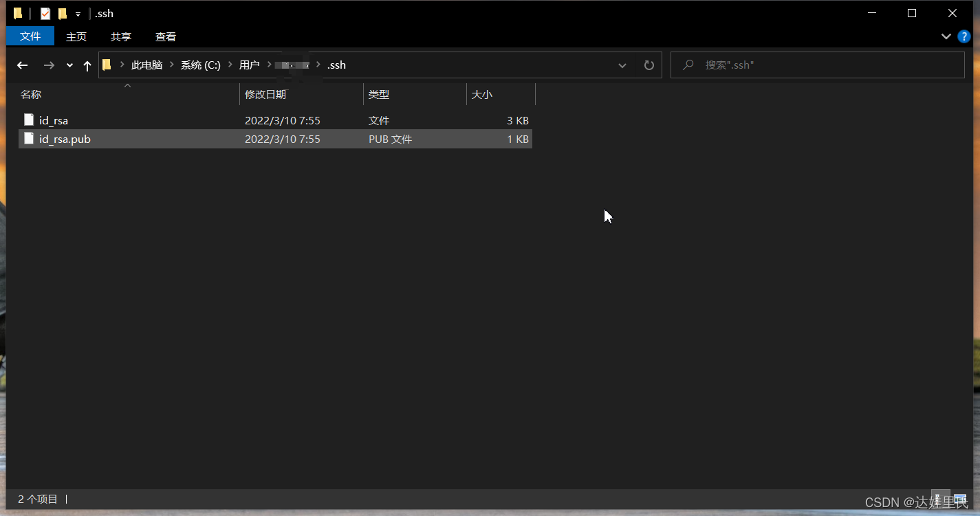Select the id_rsa.pub file
Screen dimensions: 980x516
(x=275, y=139)
